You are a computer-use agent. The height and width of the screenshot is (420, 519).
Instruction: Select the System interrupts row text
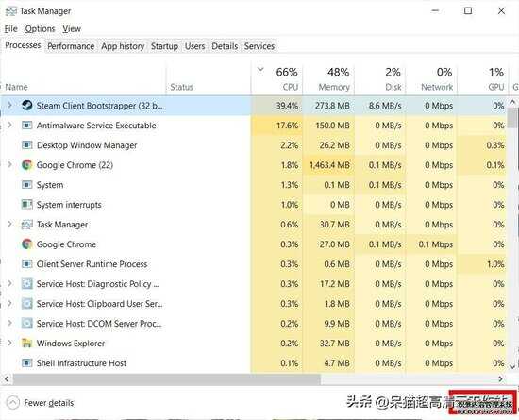[x=69, y=205]
